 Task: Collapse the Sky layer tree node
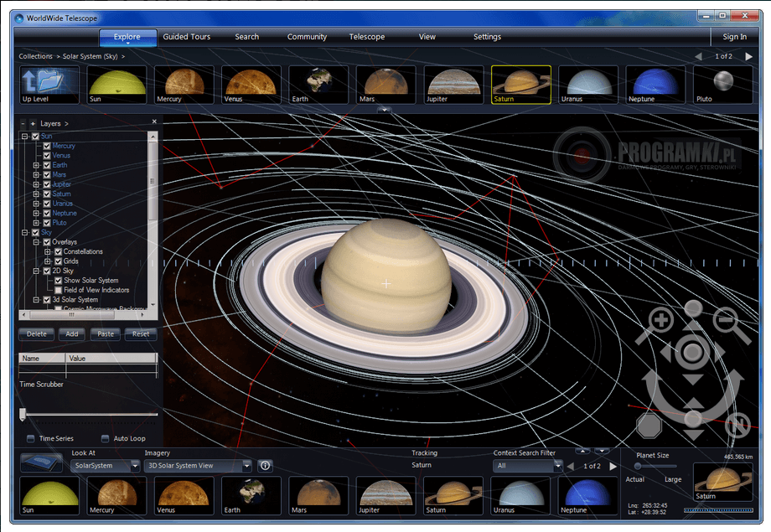(x=24, y=233)
